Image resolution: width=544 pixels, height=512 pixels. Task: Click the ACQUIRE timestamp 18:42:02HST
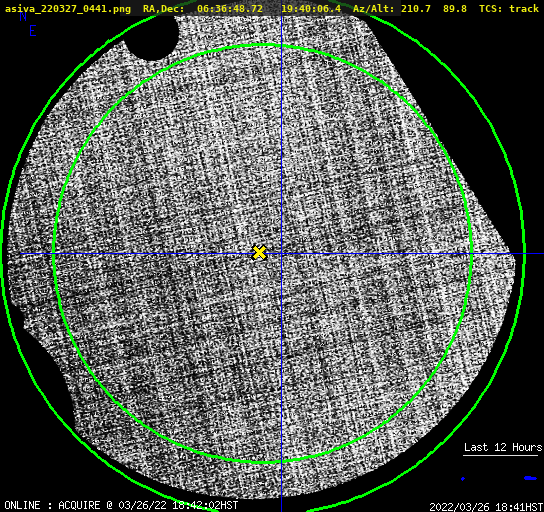205,505
